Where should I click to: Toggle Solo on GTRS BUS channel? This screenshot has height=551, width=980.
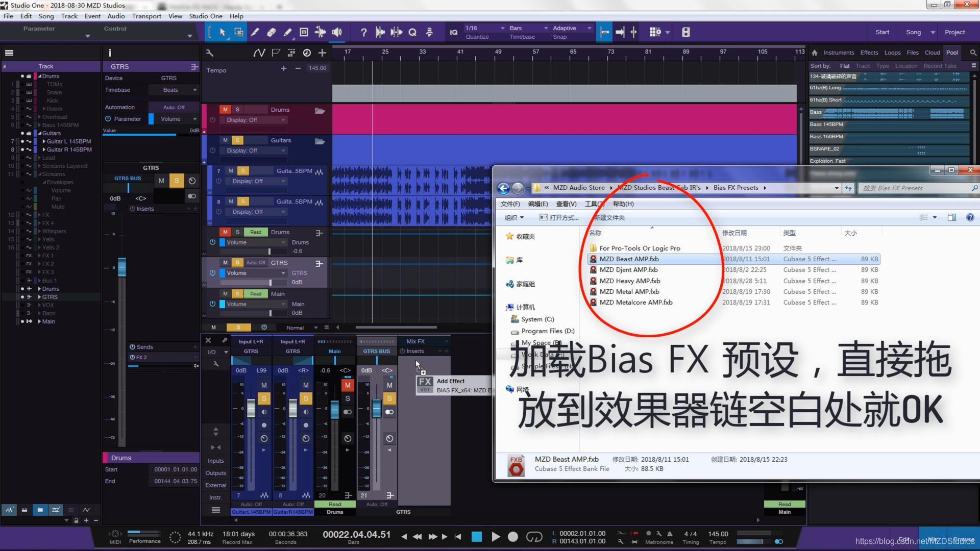pos(389,398)
